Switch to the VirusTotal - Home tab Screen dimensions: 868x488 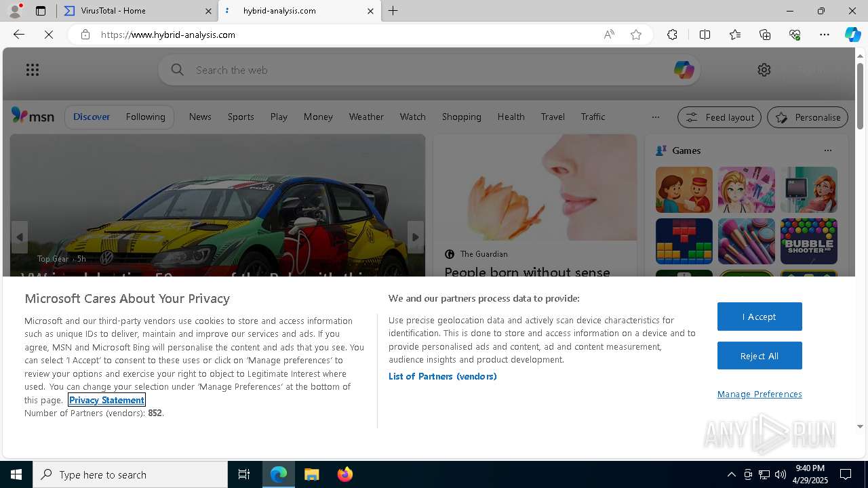click(138, 11)
